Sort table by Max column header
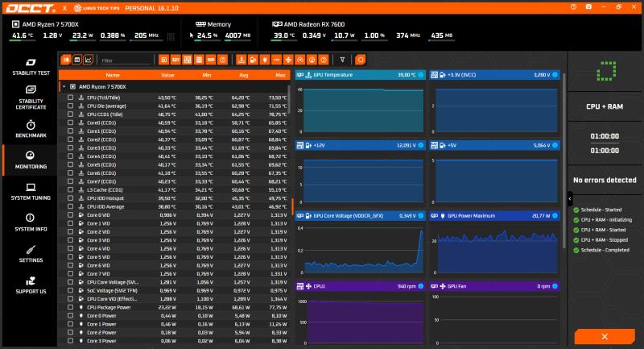 [x=280, y=75]
